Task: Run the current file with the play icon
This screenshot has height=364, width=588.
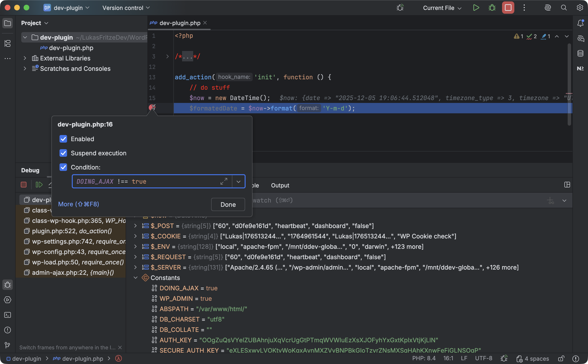Action: [x=476, y=8]
